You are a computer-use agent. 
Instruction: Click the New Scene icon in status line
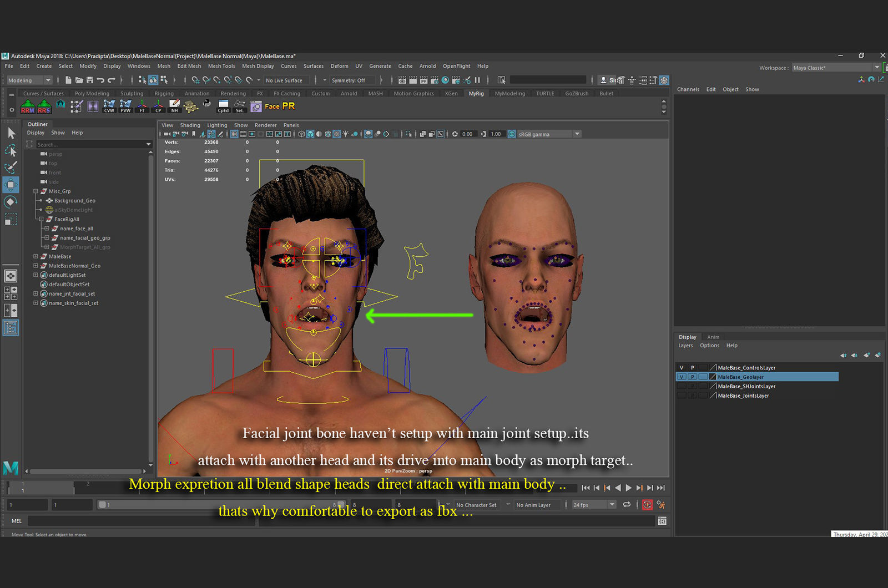[68, 80]
